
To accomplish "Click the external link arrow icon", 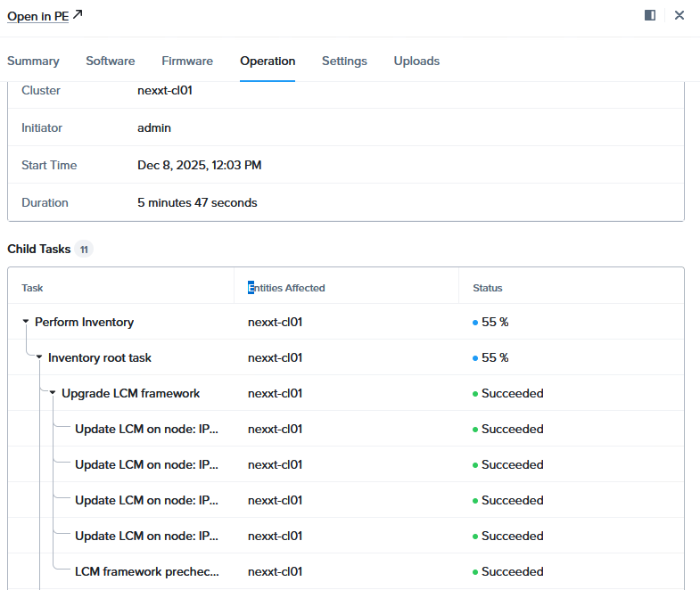I will point(78,15).
